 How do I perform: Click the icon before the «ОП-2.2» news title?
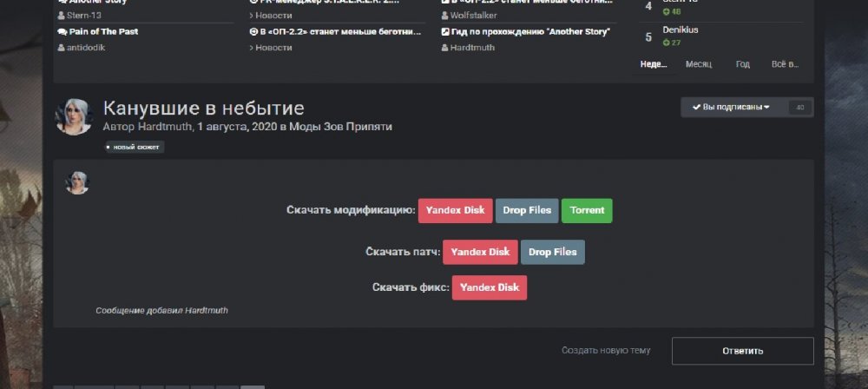point(253,32)
